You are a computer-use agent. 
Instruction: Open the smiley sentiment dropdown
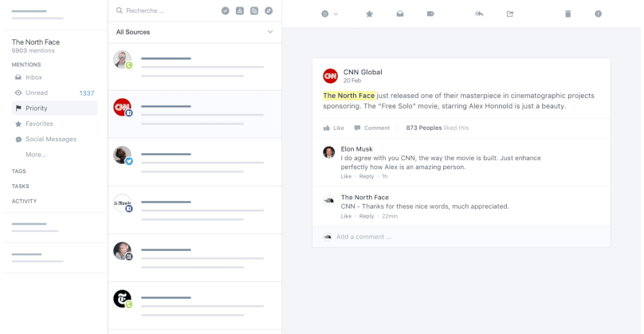[329, 14]
